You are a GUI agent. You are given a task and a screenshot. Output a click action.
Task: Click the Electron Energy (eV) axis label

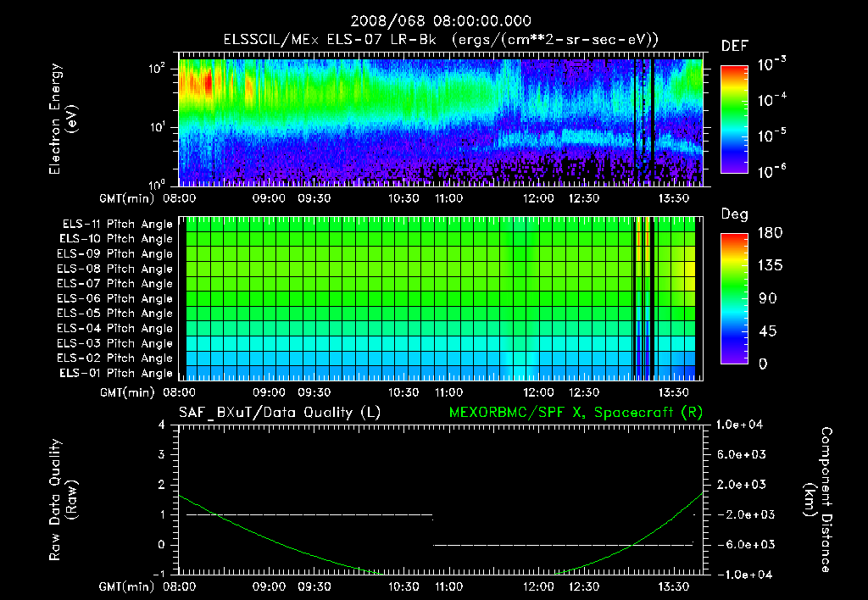point(63,119)
